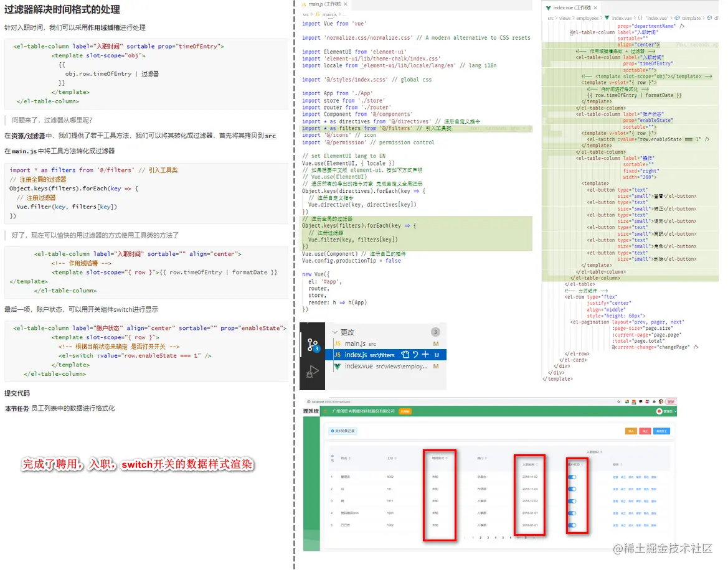
Task: Close the main.js editor tab
Action: coord(346,4)
